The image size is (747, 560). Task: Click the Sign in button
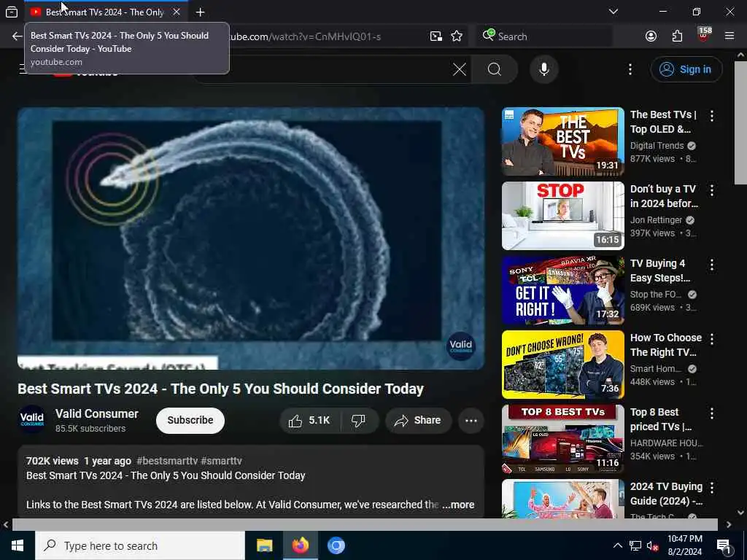pyautogui.click(x=686, y=69)
